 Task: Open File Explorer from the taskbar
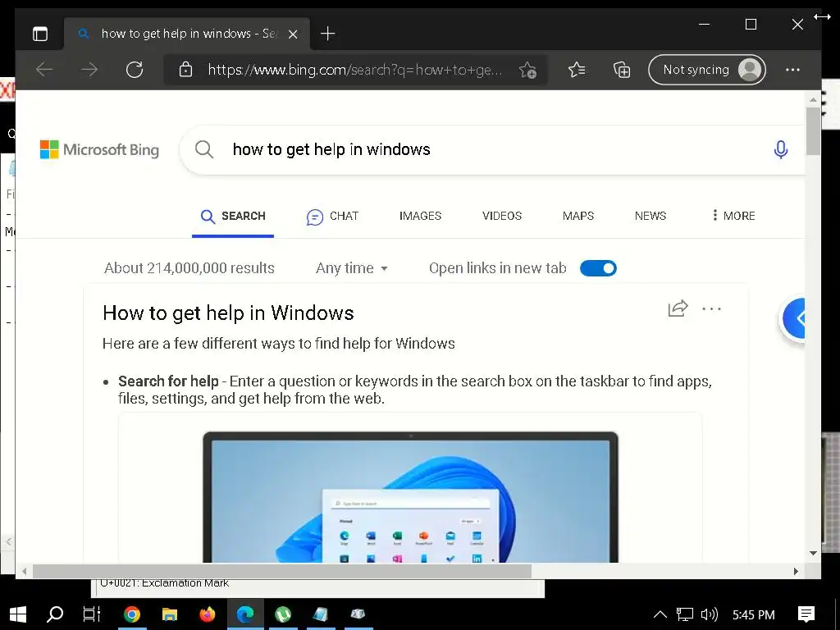[x=169, y=614]
